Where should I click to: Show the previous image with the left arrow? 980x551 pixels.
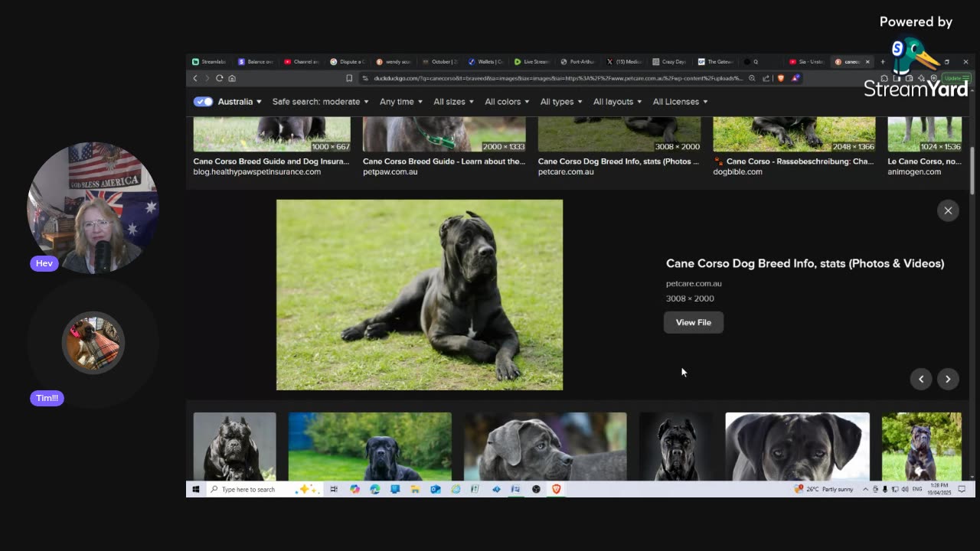[921, 379]
